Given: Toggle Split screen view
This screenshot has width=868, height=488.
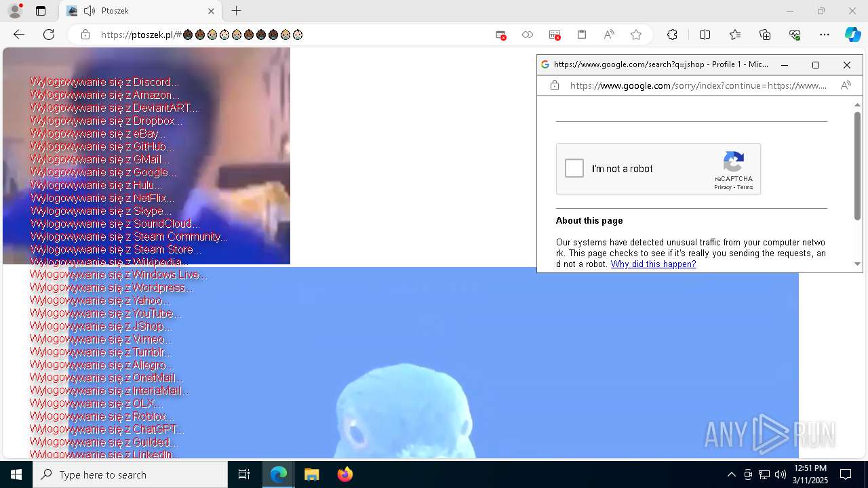Looking at the screenshot, I should 705,35.
